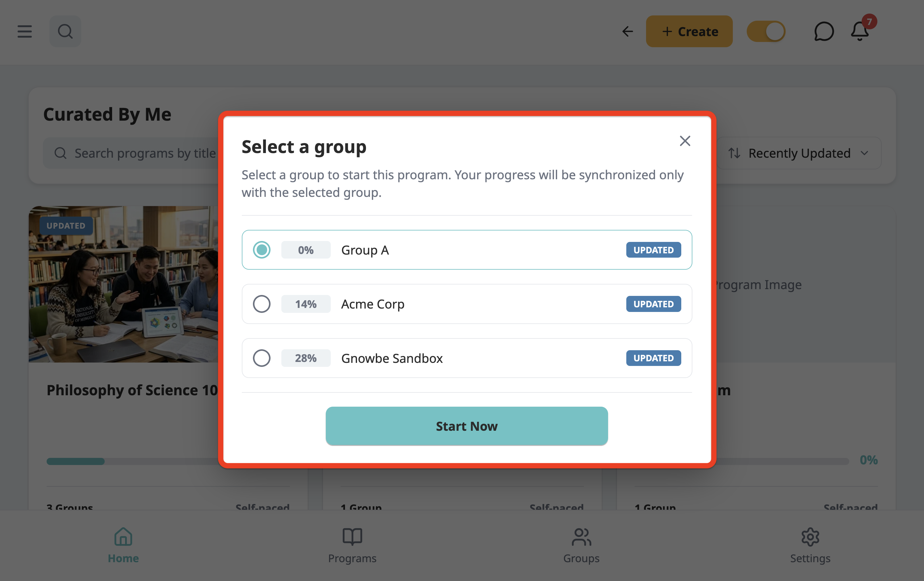Select the Group A radio button
The width and height of the screenshot is (924, 581).
[x=262, y=250]
